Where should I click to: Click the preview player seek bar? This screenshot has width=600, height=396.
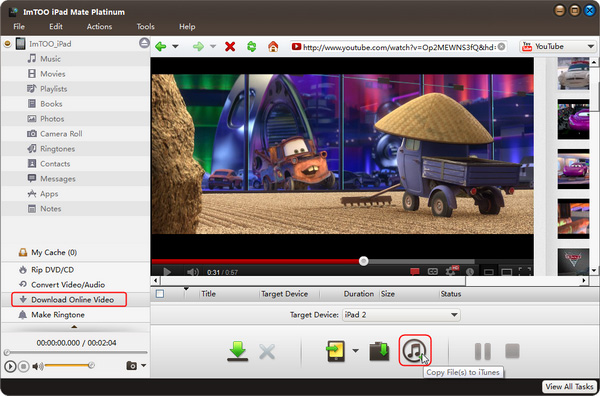[x=76, y=352]
